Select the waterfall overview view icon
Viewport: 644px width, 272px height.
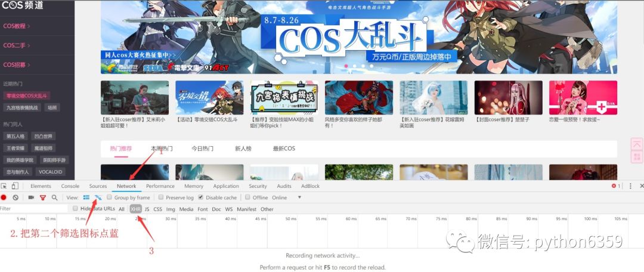pyautogui.click(x=98, y=197)
